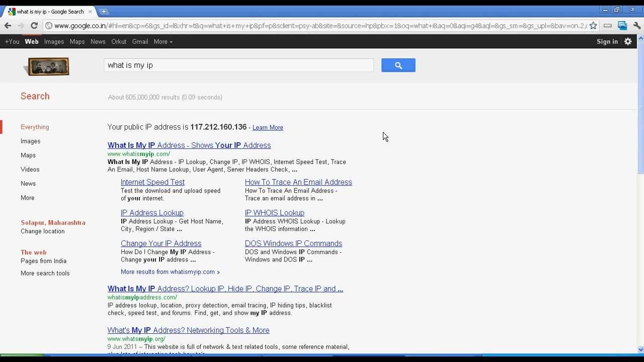Expand the More dropdown in top bar
Image resolution: width=644 pixels, height=362 pixels.
pyautogui.click(x=163, y=42)
